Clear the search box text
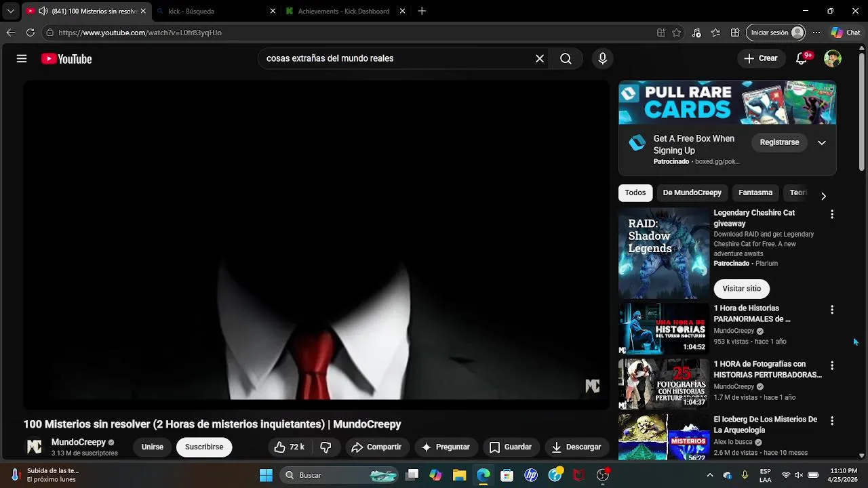868x488 pixels. pyautogui.click(x=540, y=59)
